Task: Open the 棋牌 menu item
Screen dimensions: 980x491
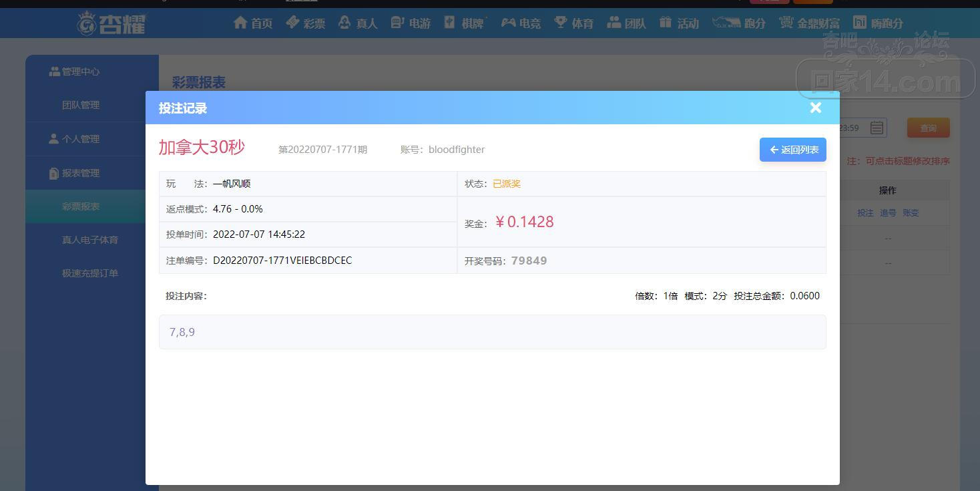Action: point(473,23)
